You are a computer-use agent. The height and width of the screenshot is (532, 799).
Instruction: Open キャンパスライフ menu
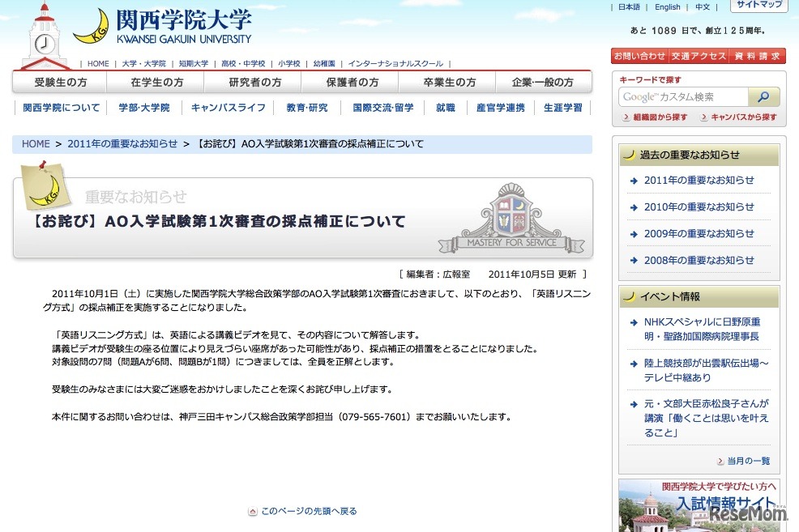(228, 108)
